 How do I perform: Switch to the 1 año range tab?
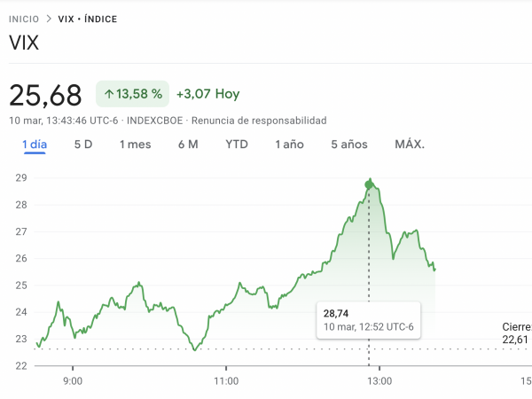pos(289,145)
